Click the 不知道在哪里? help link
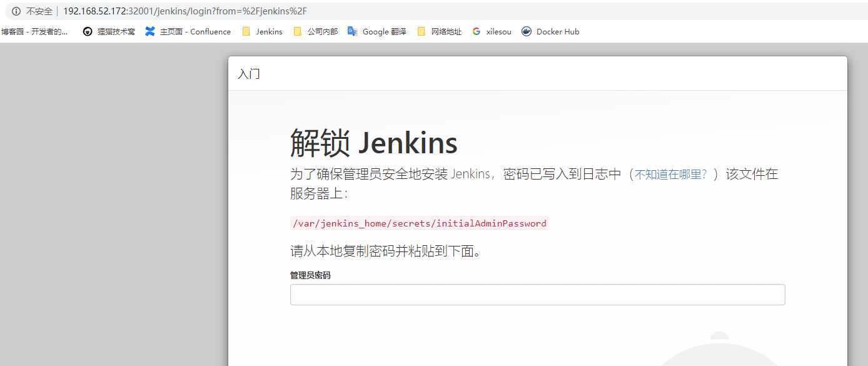Screen dimensions: 868x366 pos(671,175)
